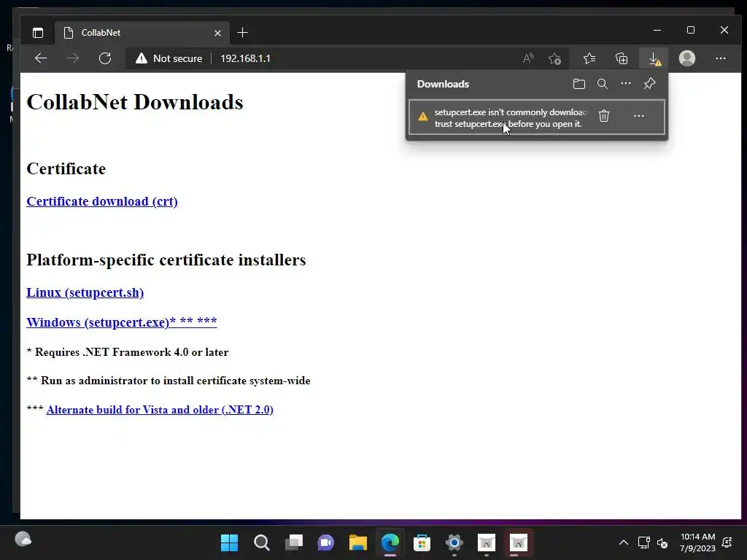Open Task View on the taskbar
The image size is (747, 560).
pyautogui.click(x=293, y=542)
